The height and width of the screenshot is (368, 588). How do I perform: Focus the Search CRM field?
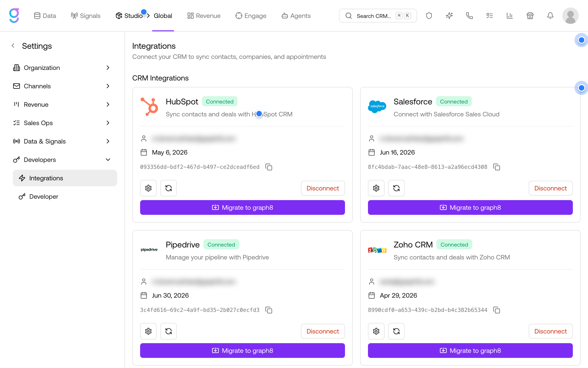click(x=378, y=16)
